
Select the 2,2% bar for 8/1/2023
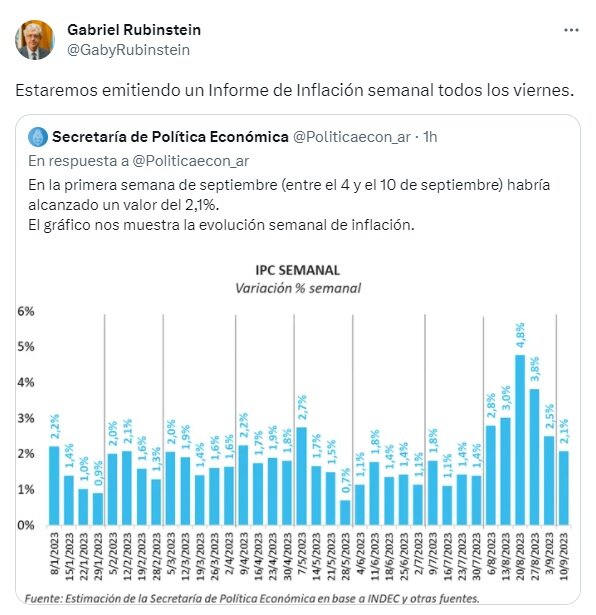[54, 486]
